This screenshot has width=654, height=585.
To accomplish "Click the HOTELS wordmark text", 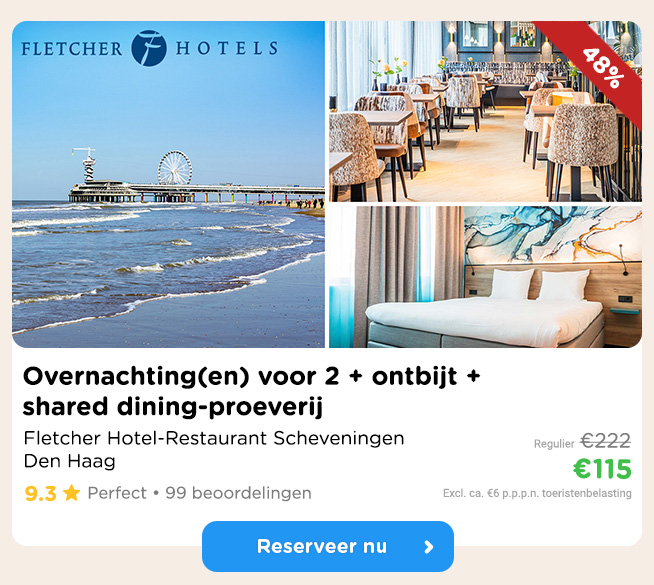I will (x=226, y=48).
